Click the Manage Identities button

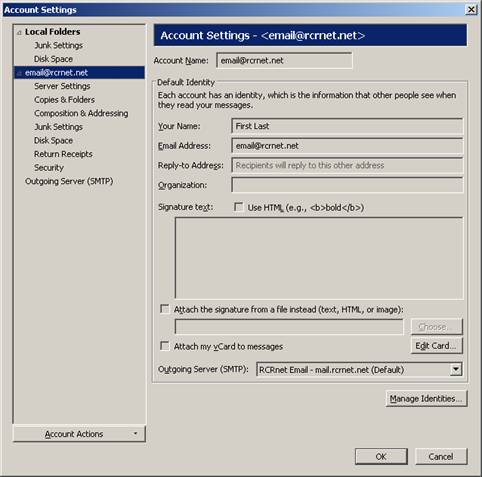(x=426, y=399)
